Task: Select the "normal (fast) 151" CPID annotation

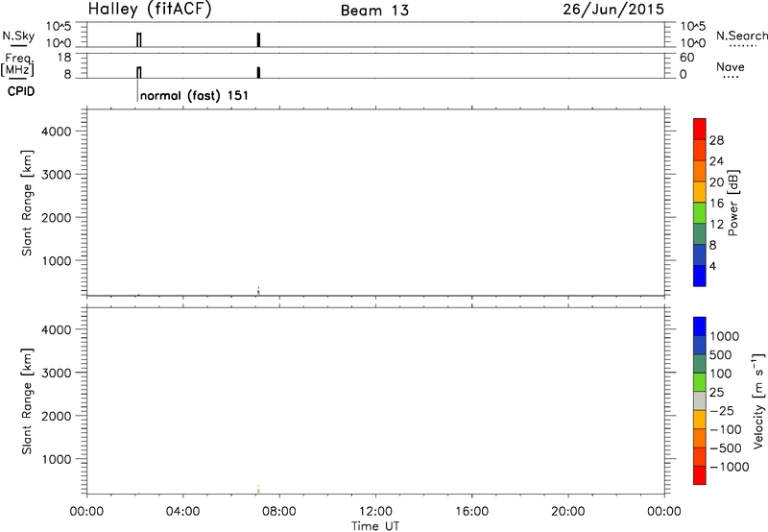Action: [x=195, y=95]
